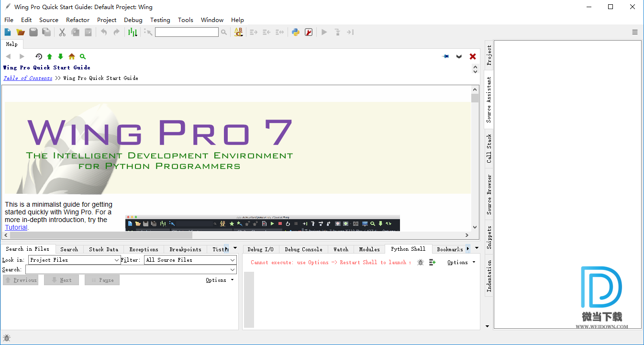Click the embedded IDE screenshot thumbnail

[x=263, y=223]
